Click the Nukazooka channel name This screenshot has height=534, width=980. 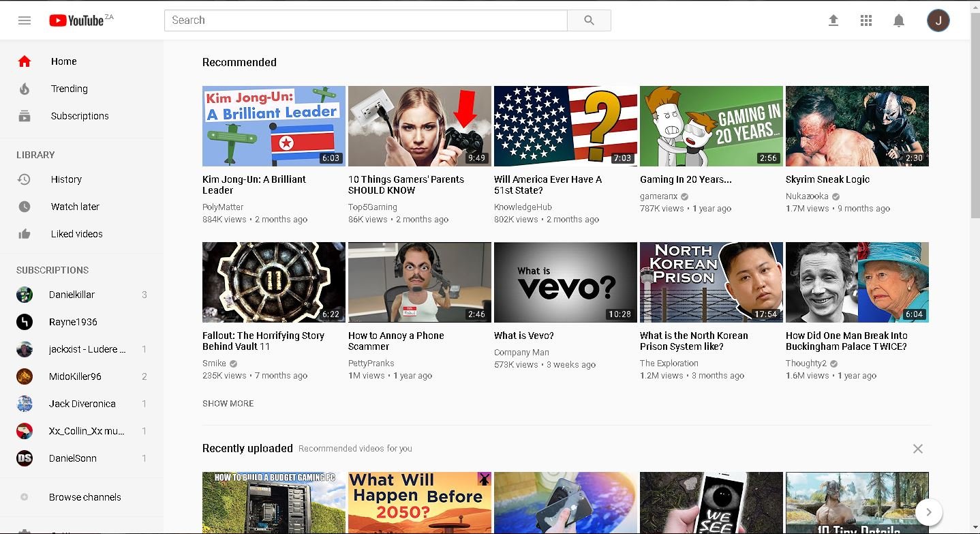click(x=807, y=196)
